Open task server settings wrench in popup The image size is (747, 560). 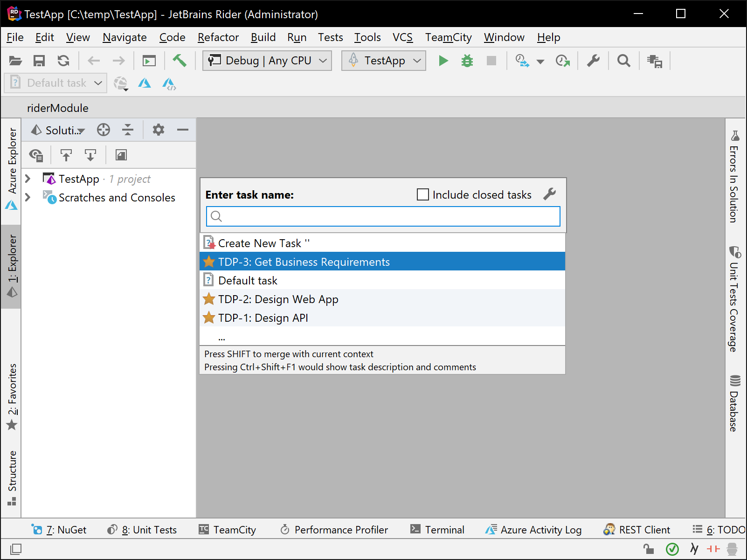click(x=550, y=194)
